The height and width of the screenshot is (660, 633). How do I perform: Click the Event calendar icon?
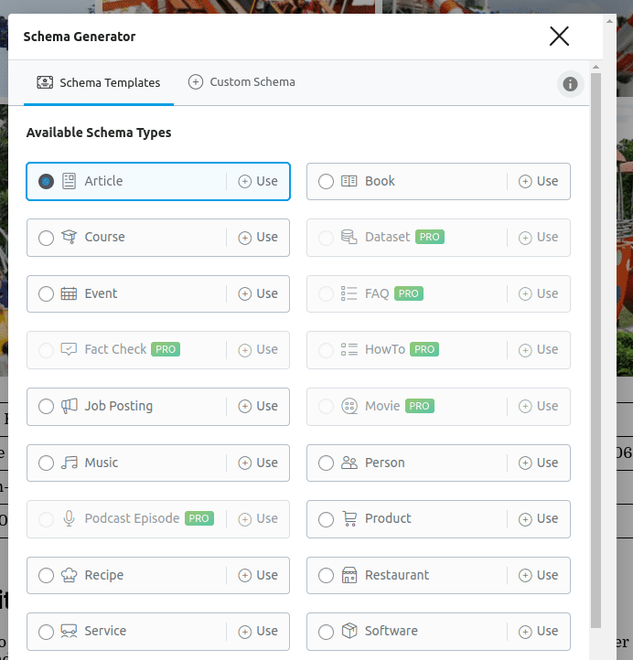pos(69,294)
